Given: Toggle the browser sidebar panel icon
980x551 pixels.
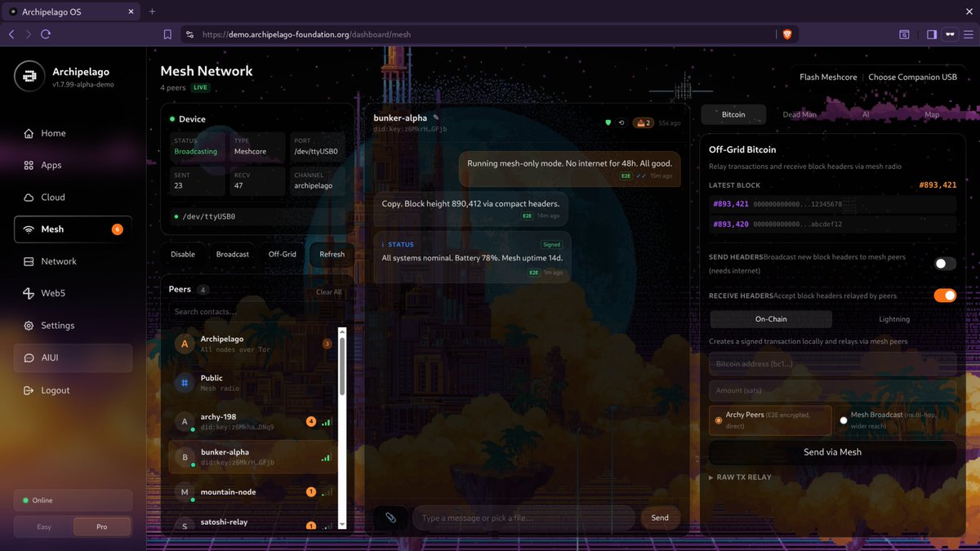Looking at the screenshot, I should coord(932,34).
